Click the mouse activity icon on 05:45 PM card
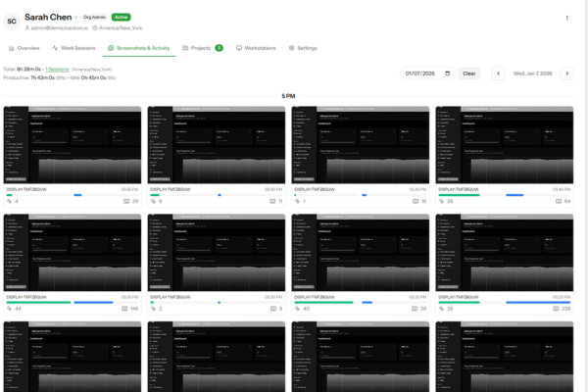 pyautogui.click(x=297, y=202)
